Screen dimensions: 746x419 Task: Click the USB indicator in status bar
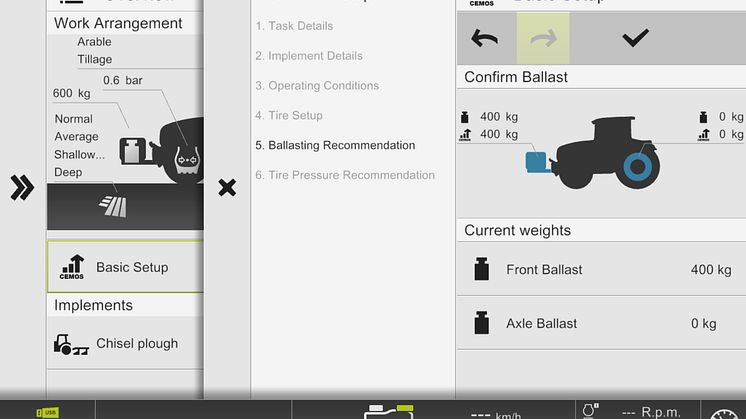(x=48, y=412)
